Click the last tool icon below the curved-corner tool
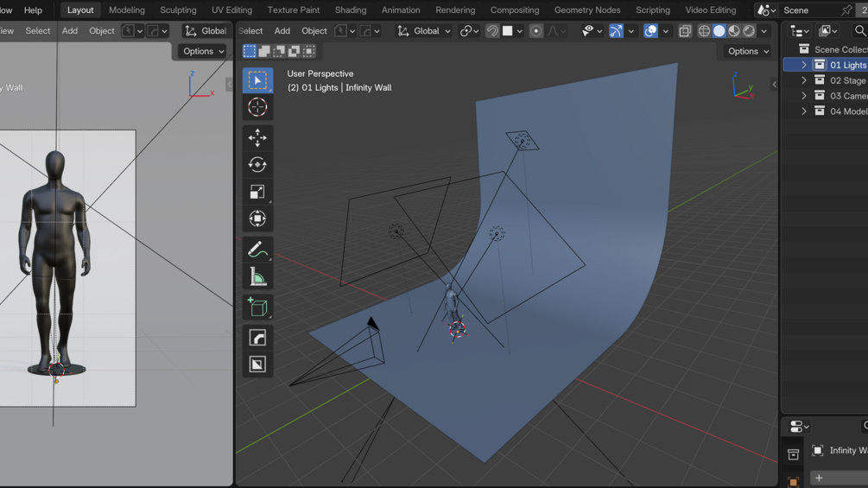The height and width of the screenshot is (488, 868). tap(257, 364)
